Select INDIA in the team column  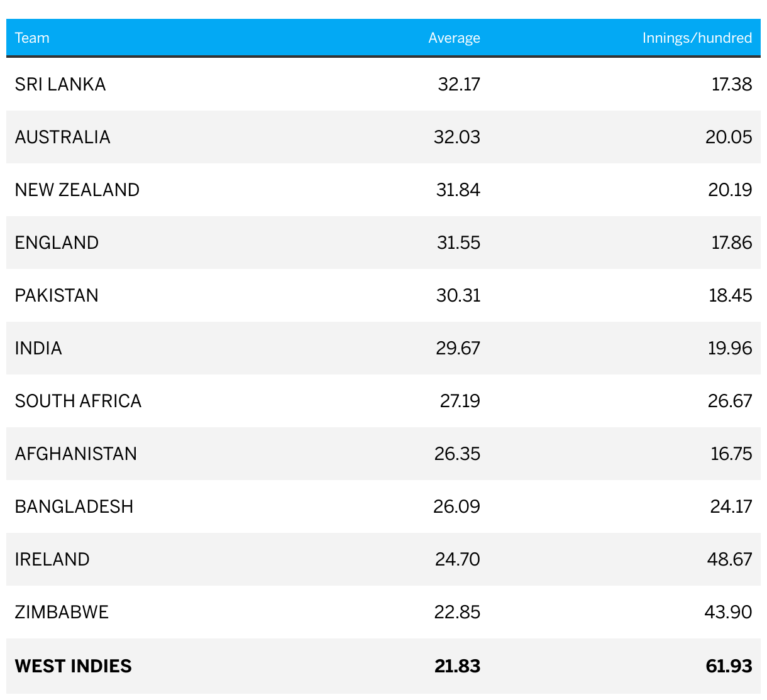tap(38, 348)
